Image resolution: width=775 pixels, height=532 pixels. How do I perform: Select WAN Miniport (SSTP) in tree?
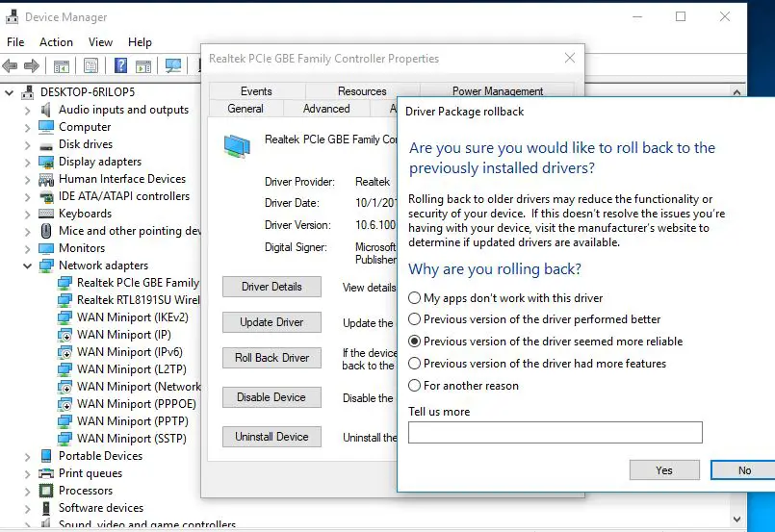[x=122, y=438]
